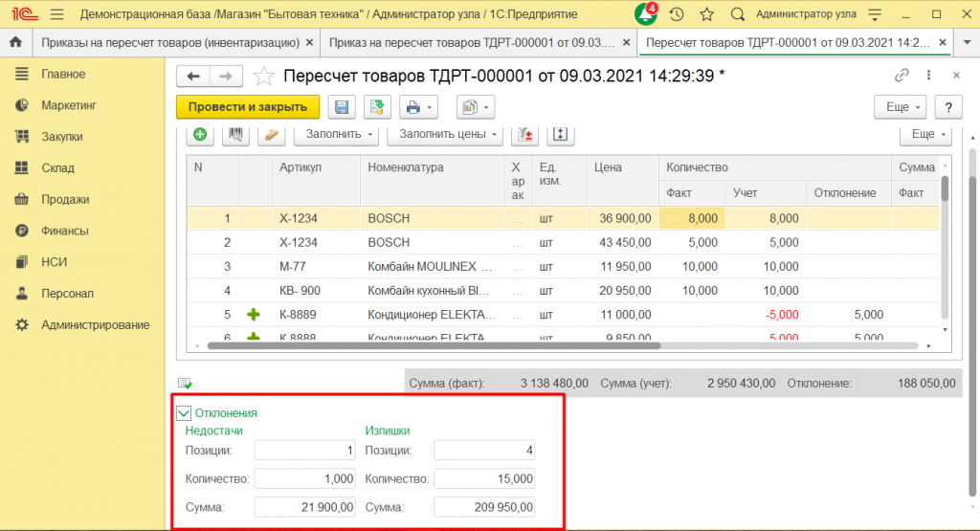Post the document icon

click(376, 107)
